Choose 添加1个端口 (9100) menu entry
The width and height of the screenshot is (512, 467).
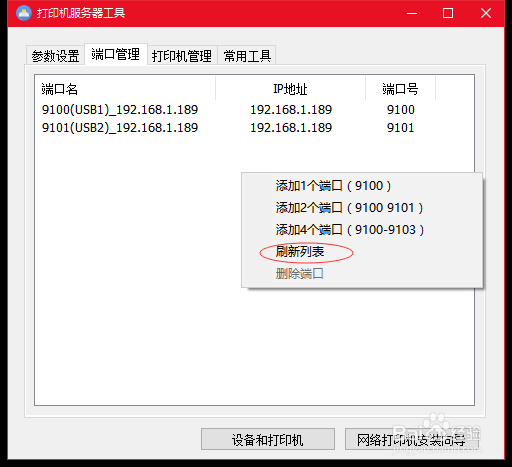click(362, 186)
